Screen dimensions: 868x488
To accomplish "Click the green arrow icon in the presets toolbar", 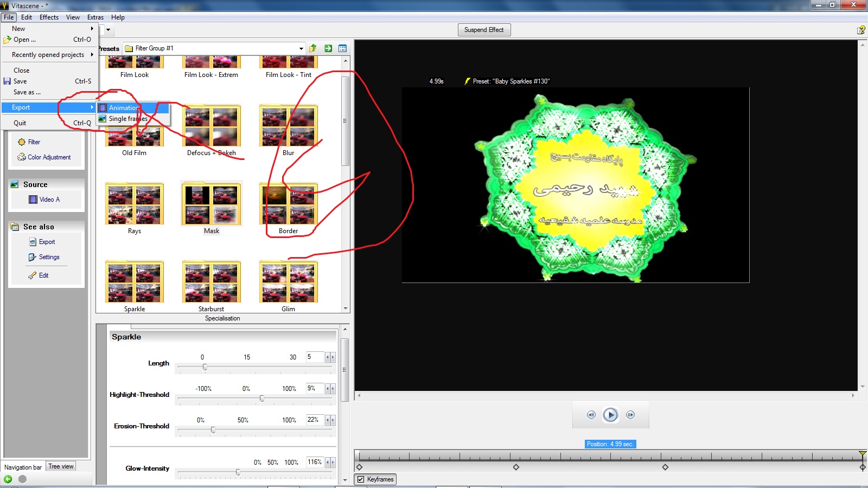I will point(328,48).
